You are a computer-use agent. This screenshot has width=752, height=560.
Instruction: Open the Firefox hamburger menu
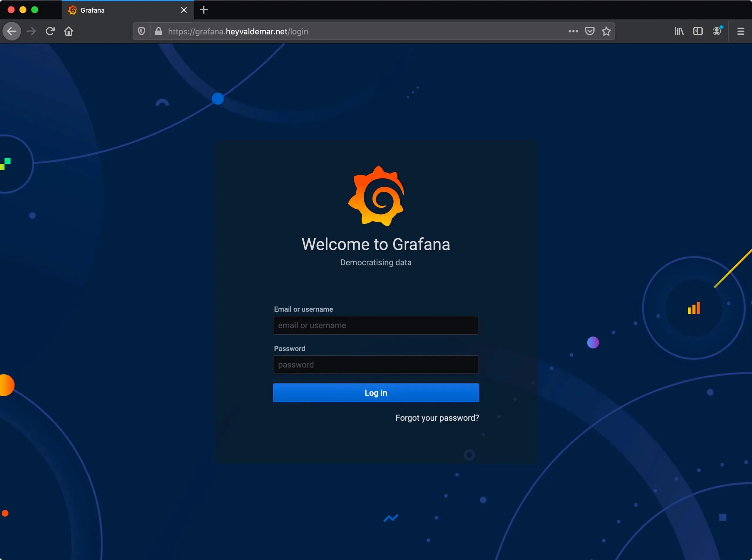pos(741,31)
